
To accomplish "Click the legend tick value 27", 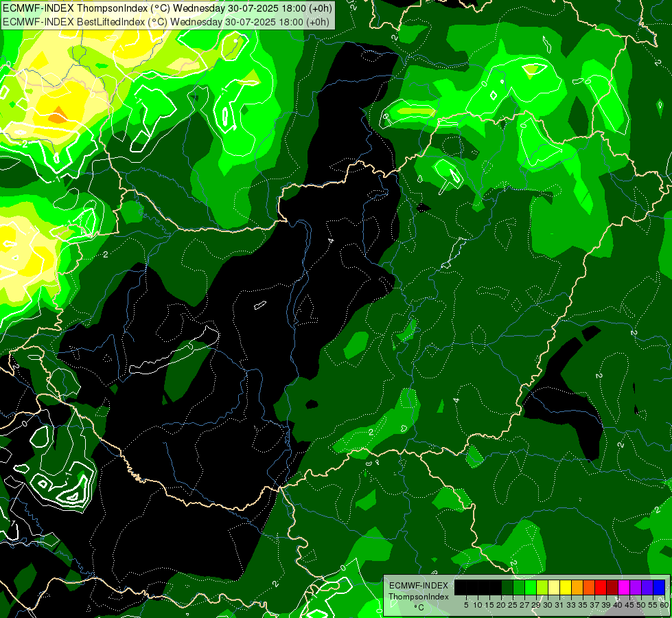I will tap(524, 605).
